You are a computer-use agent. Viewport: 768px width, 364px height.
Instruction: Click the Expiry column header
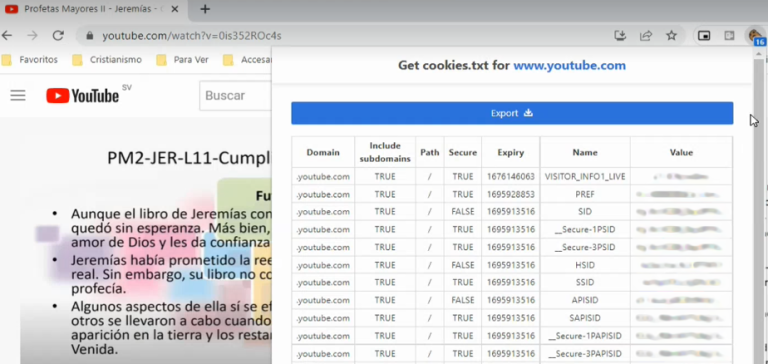click(x=511, y=152)
